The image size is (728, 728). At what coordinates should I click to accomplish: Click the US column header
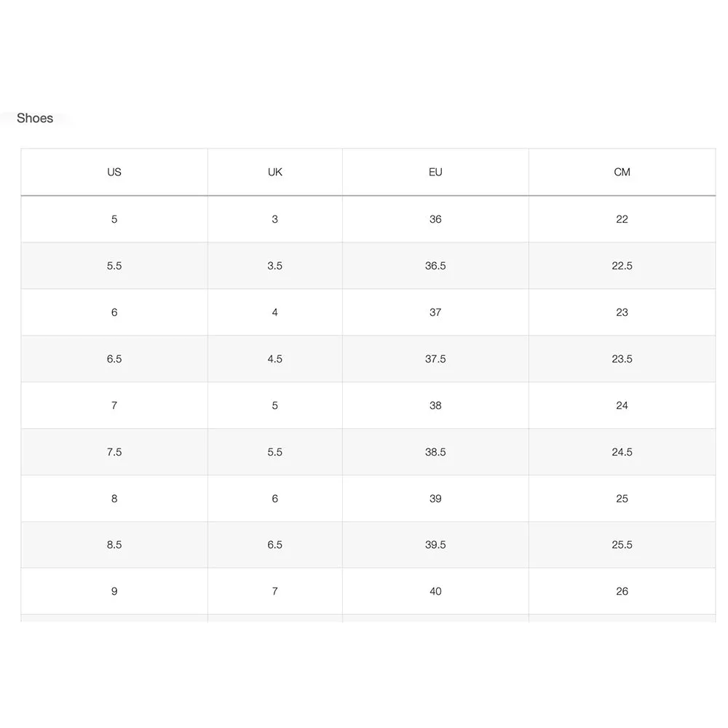click(114, 173)
